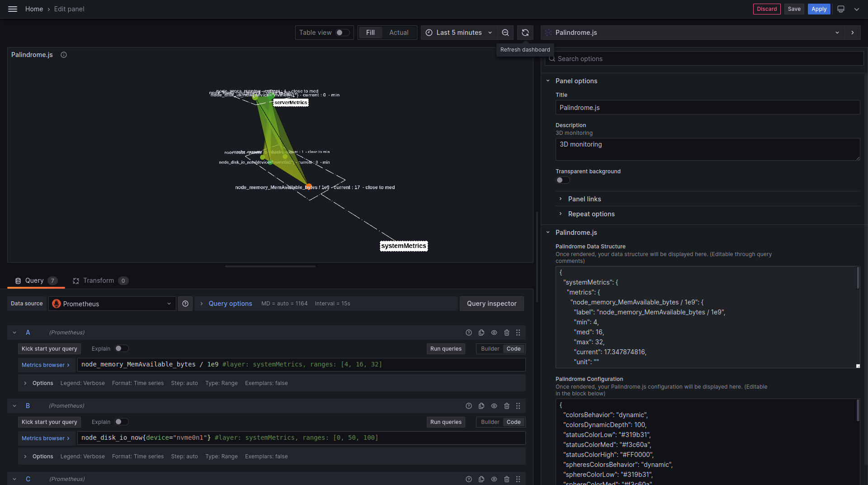
Task: Collapse query A row
Action: [x=14, y=333]
